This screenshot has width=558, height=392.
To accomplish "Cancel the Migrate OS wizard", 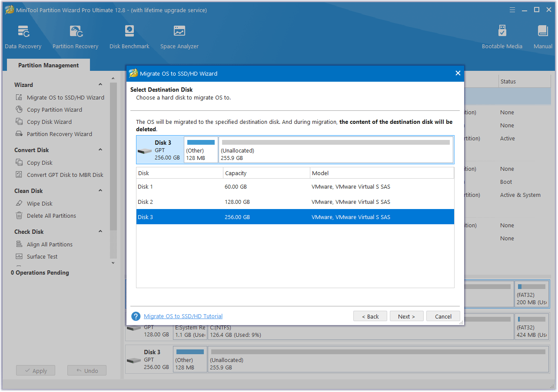I will point(443,316).
